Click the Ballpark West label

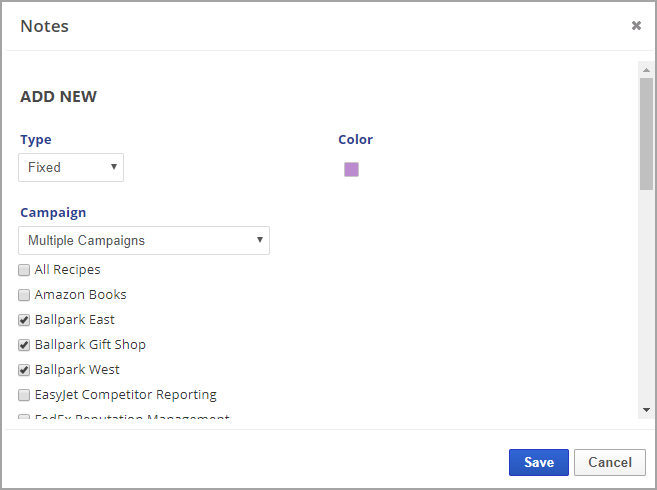click(x=77, y=370)
